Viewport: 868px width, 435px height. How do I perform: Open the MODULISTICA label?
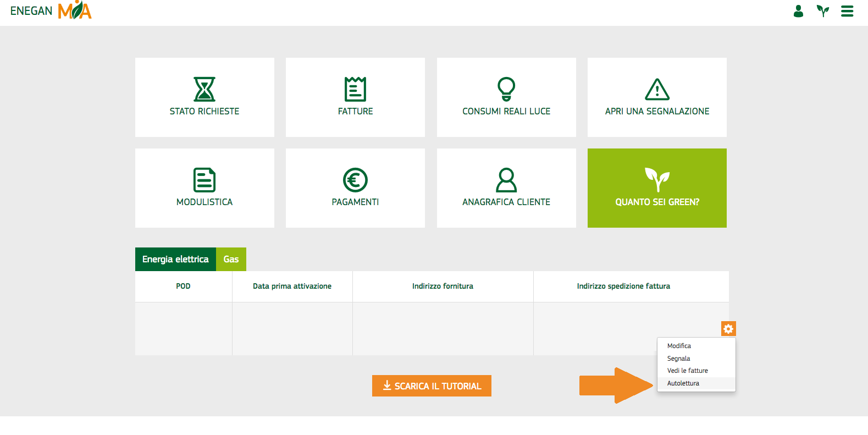tap(204, 202)
